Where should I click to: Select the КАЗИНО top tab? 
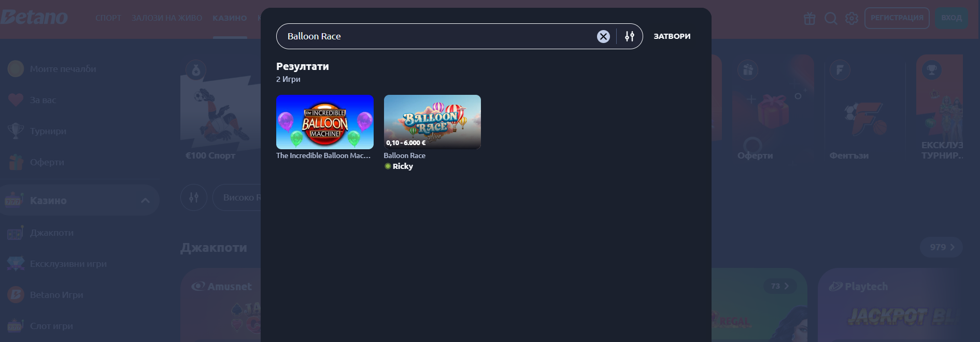pyautogui.click(x=230, y=18)
